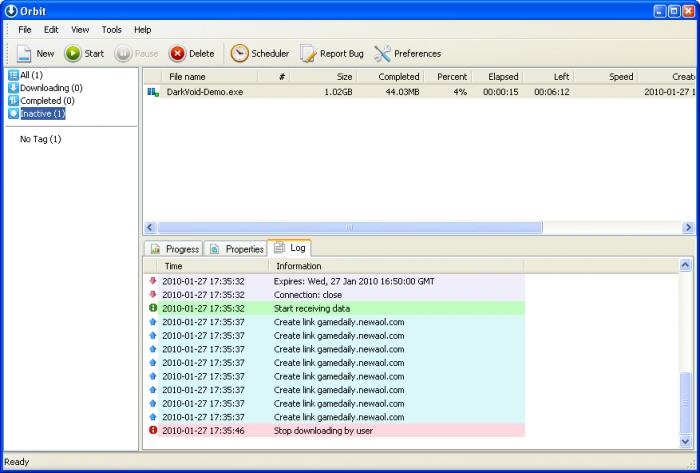The width and height of the screenshot is (700, 473).
Task: Open the Help menu
Action: pyautogui.click(x=143, y=30)
